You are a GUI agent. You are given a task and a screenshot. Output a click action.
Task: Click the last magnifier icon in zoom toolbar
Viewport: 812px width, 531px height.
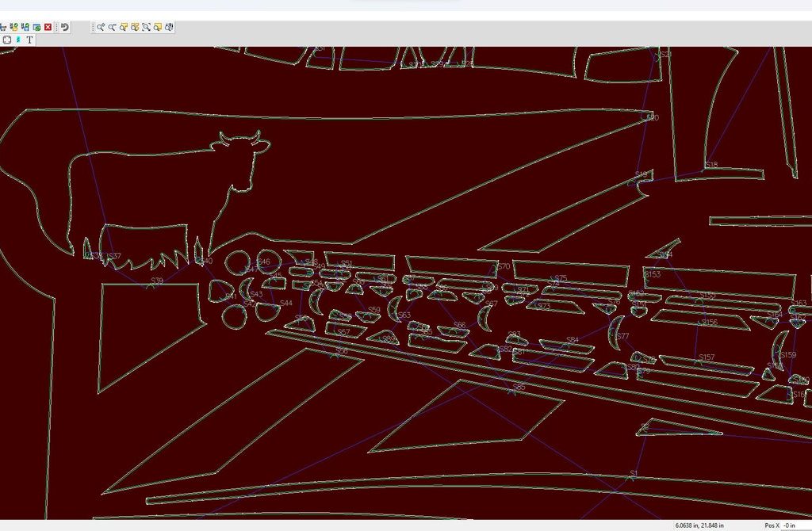tap(169, 27)
